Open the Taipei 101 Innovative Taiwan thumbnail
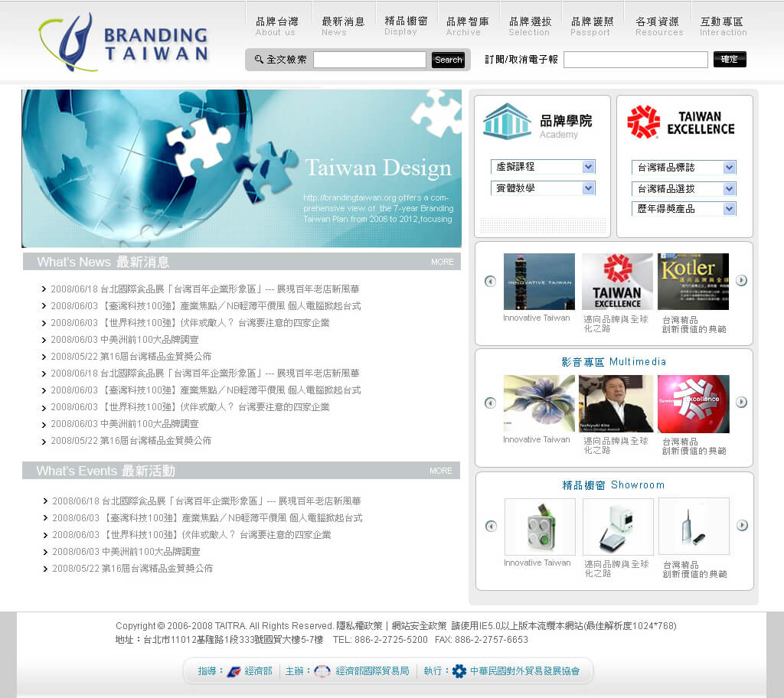This screenshot has height=698, width=784. 539,282
